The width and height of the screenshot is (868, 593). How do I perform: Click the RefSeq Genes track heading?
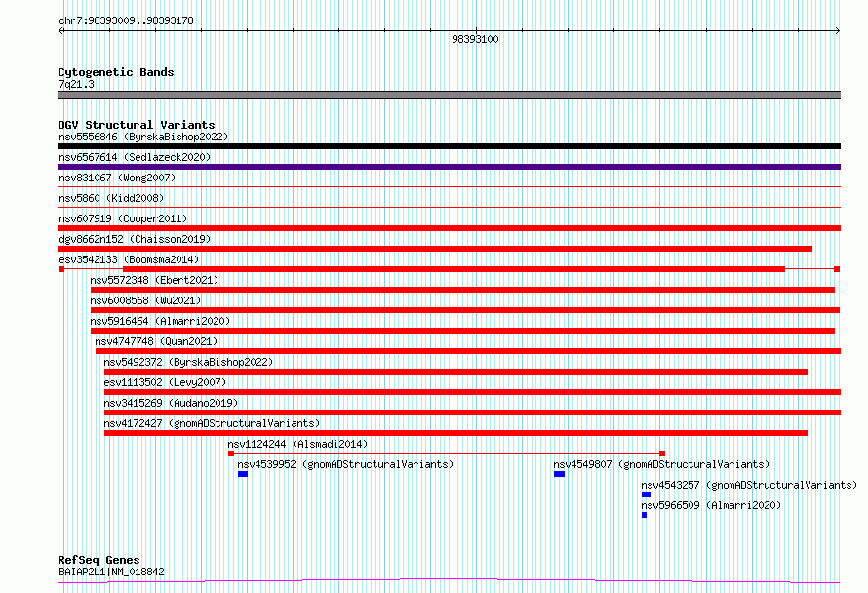pyautogui.click(x=99, y=560)
